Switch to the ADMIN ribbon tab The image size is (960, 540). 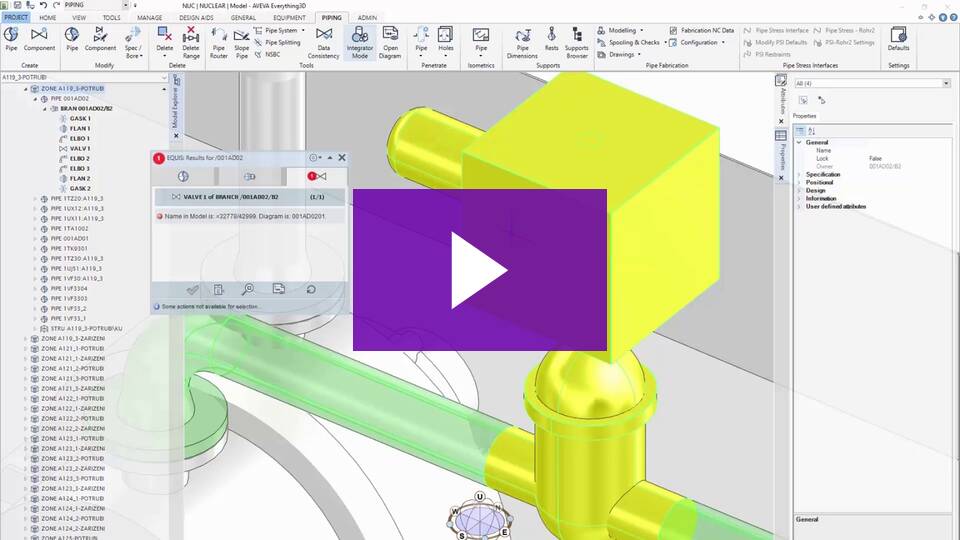pos(367,18)
